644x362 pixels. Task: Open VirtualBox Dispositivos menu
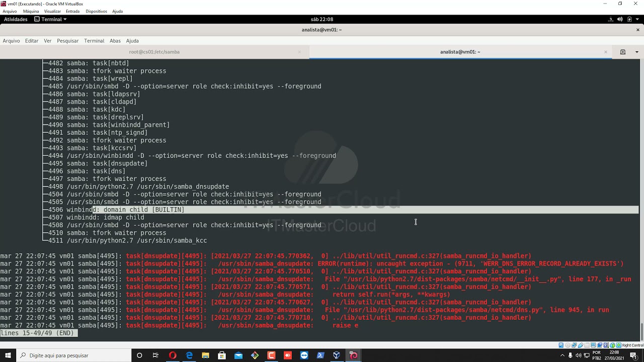pos(96,11)
